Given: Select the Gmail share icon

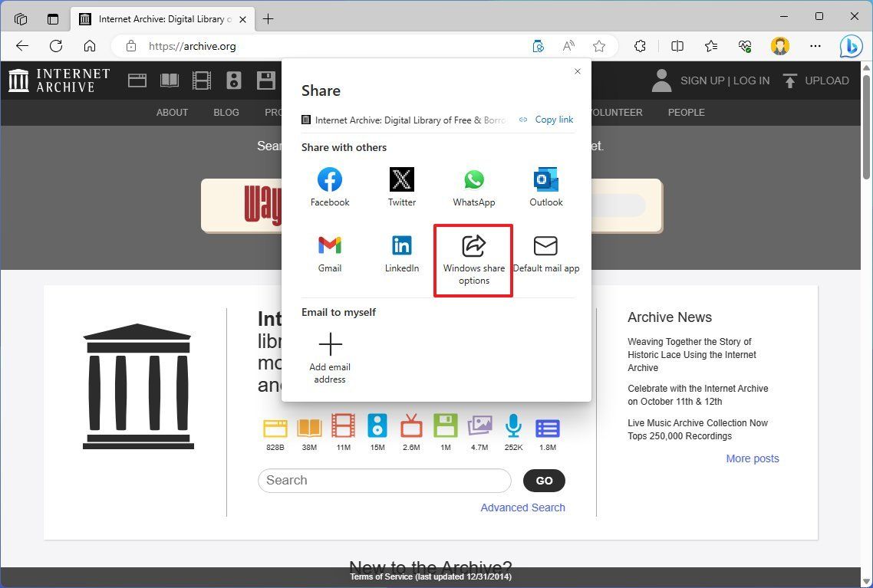Looking at the screenshot, I should (x=329, y=245).
